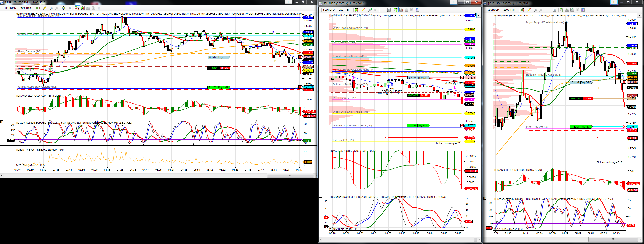Open the pencil drawing tools in 200 Tick toolbar
This screenshot has width=644, height=244.
point(364,10)
